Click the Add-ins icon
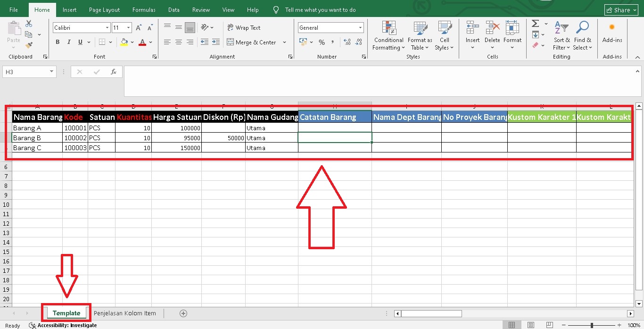Screen dimensions: 644x329 (x=612, y=28)
